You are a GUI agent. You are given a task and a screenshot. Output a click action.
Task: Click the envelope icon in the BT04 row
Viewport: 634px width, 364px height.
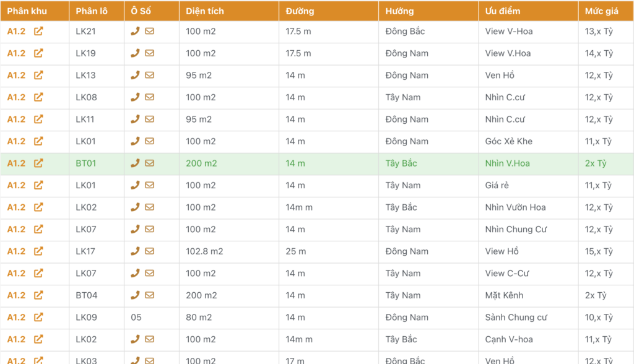tap(149, 295)
